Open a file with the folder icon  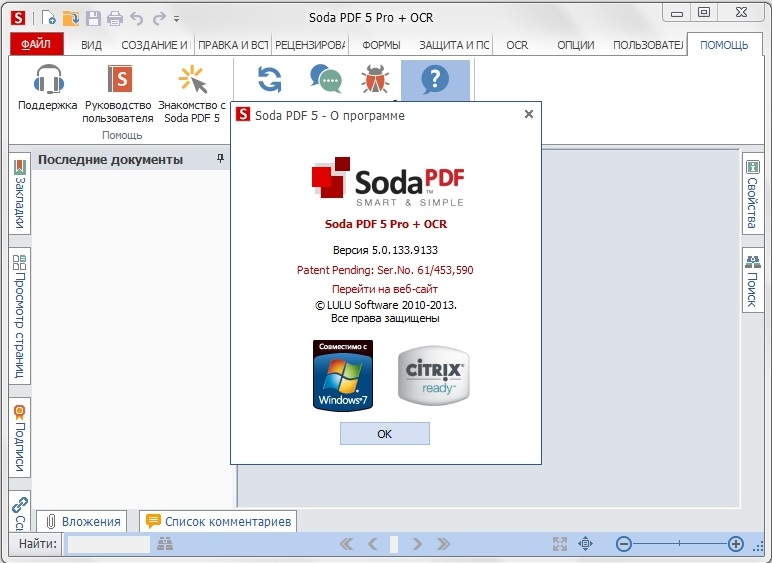tap(70, 18)
